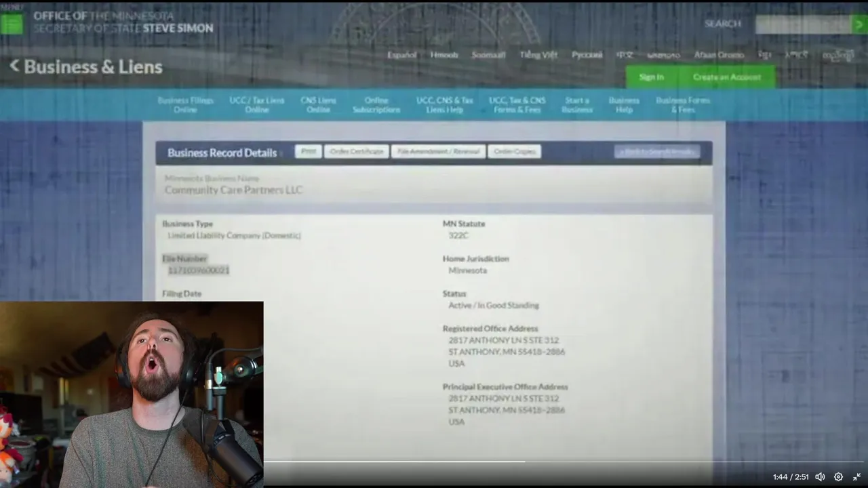Image resolution: width=868 pixels, height=488 pixels.
Task: Click the Order Certificate button
Action: coord(357,151)
